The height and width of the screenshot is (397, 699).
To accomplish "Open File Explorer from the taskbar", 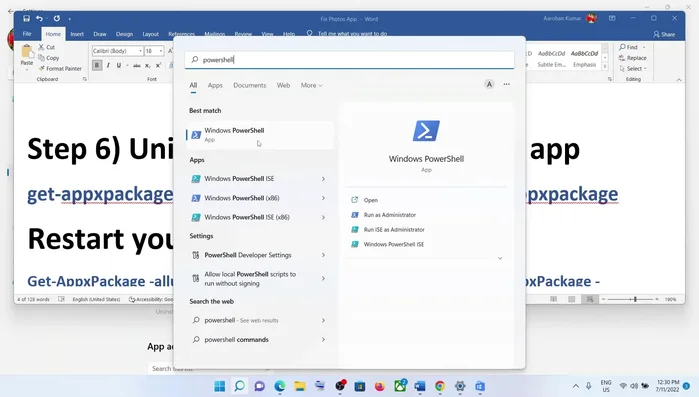I will (x=300, y=386).
